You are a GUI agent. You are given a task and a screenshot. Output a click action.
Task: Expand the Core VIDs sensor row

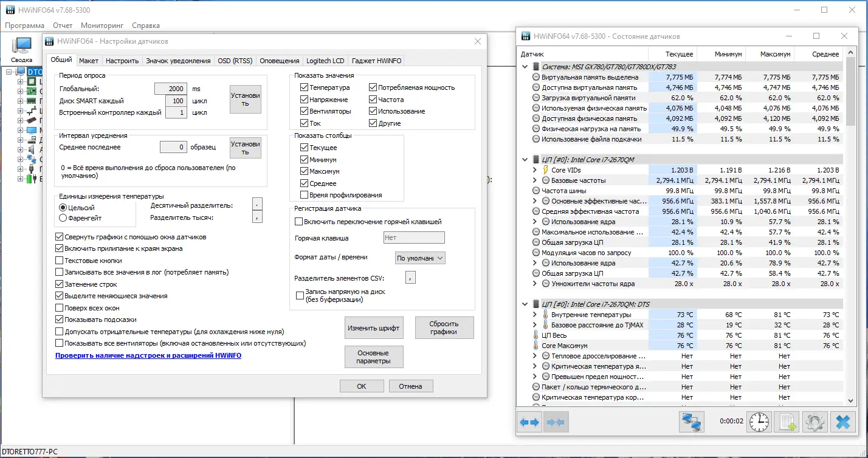point(535,170)
